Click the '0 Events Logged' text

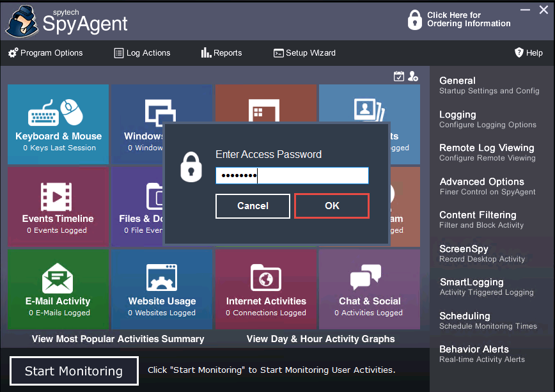coord(57,230)
